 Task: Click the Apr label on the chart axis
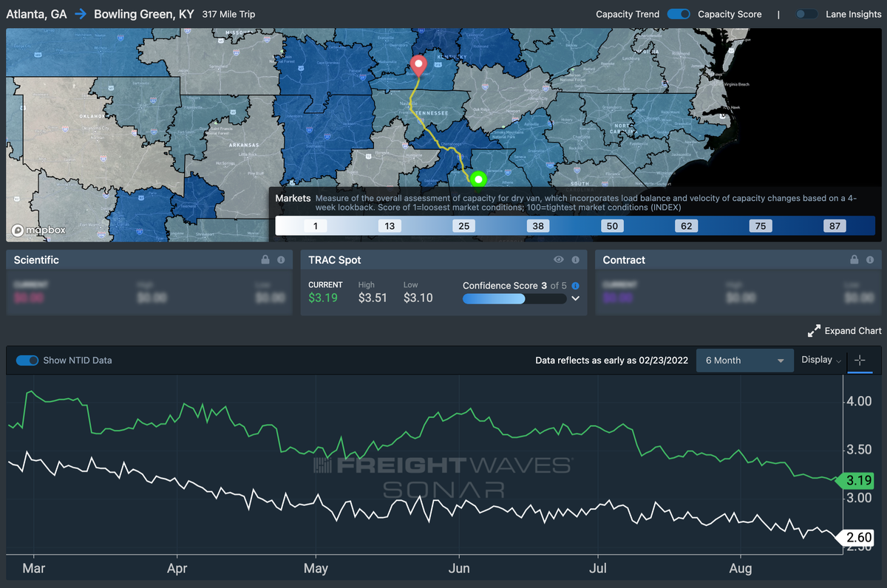(x=177, y=568)
